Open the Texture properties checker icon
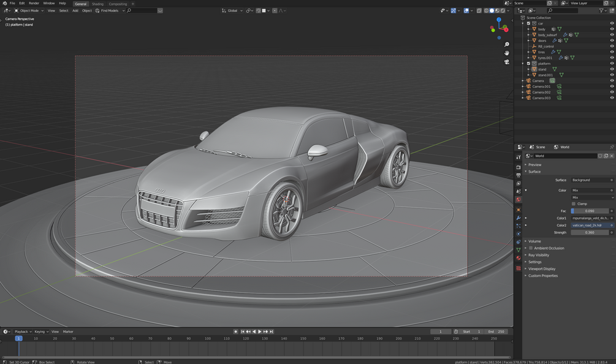Screen dimensions: 616x364 point(519,268)
